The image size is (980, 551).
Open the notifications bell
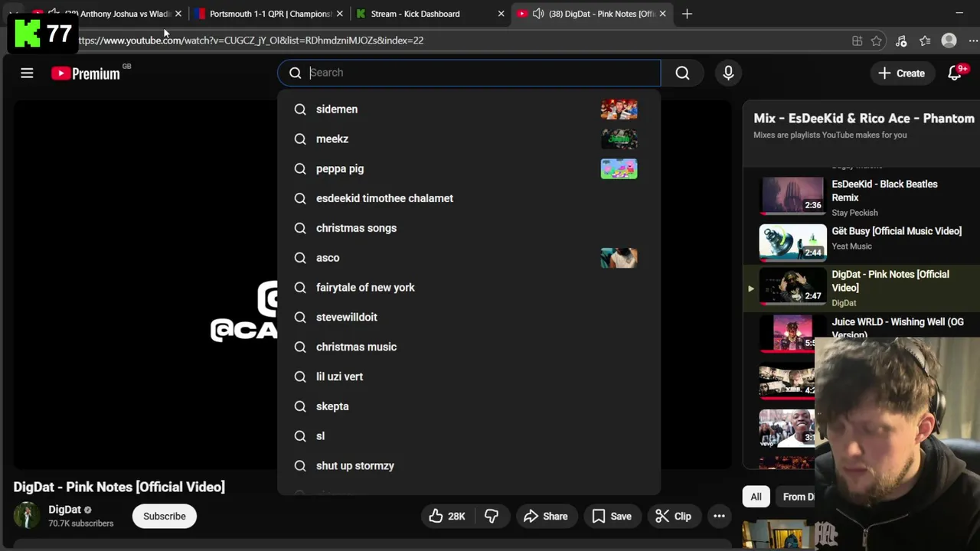(x=955, y=73)
